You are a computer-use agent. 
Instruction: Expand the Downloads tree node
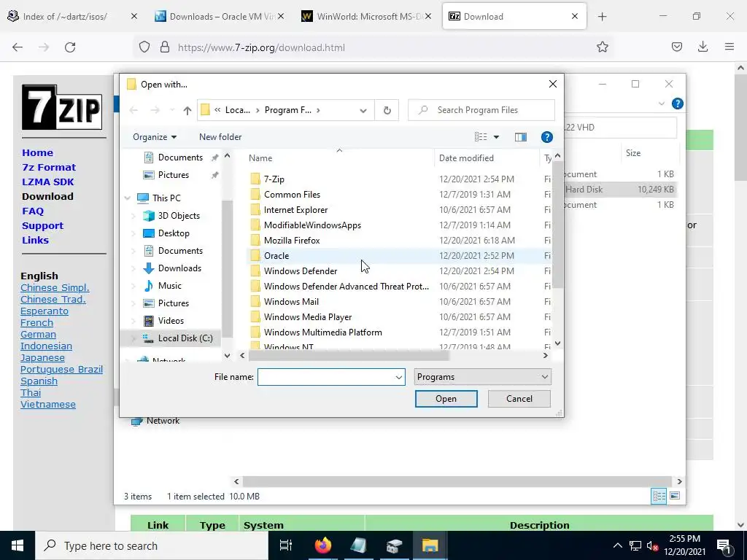click(x=133, y=268)
